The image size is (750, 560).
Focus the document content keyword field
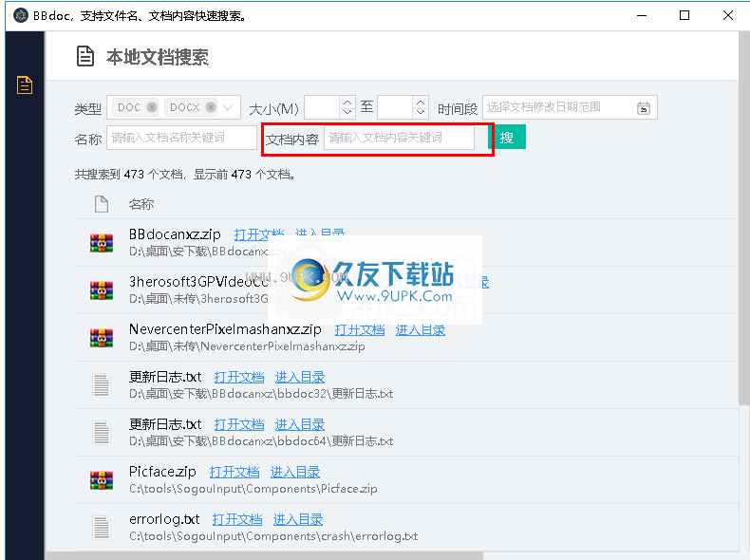point(399,138)
